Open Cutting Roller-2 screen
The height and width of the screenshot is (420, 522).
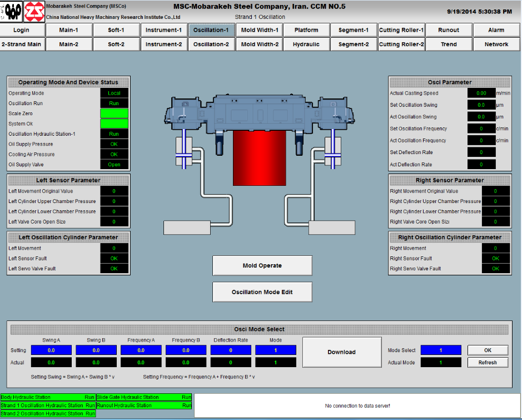[x=401, y=45]
